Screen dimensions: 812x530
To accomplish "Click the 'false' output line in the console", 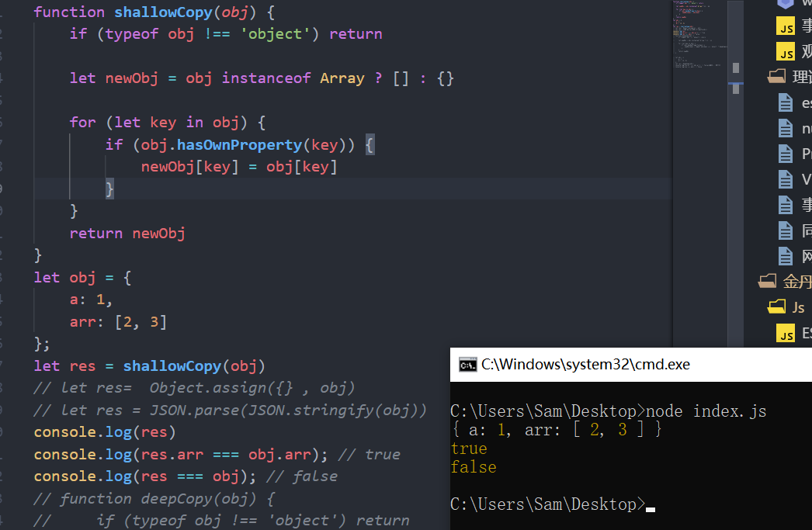I will [x=474, y=467].
